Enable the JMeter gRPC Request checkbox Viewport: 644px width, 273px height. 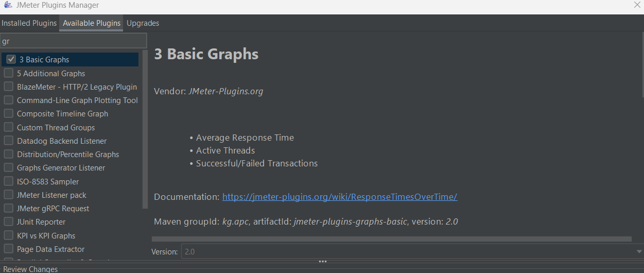tap(8, 208)
